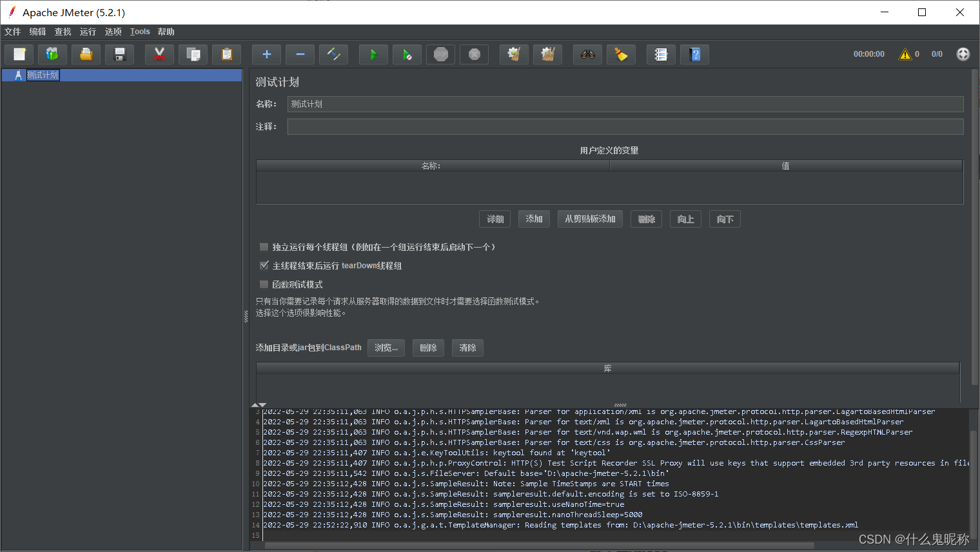Open the 选项 menu
980x552 pixels.
click(x=113, y=32)
